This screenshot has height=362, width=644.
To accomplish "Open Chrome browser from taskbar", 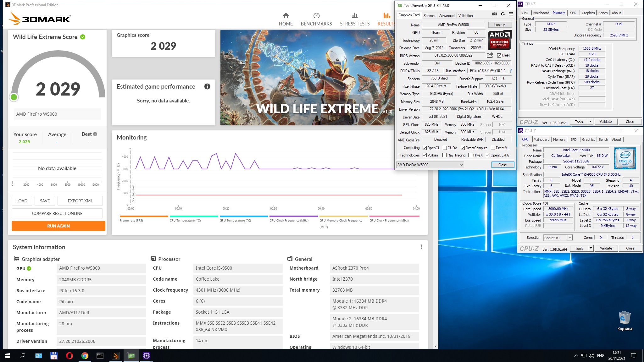I will (85, 356).
